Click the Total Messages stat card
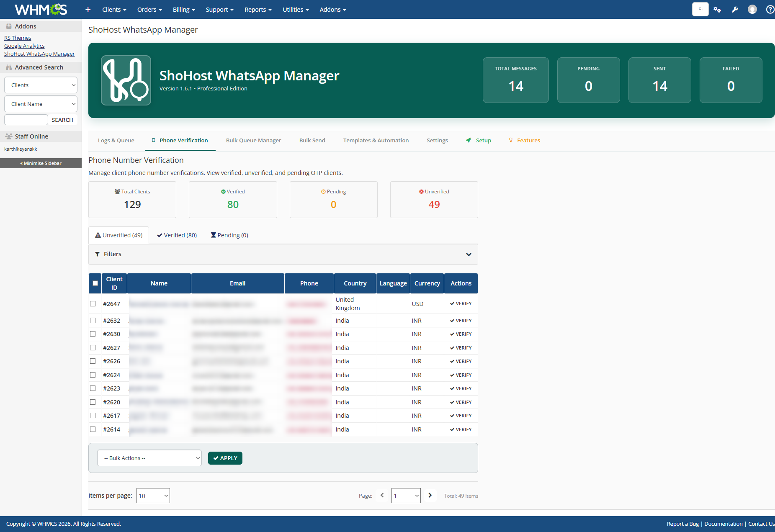775x532 pixels. click(515, 80)
